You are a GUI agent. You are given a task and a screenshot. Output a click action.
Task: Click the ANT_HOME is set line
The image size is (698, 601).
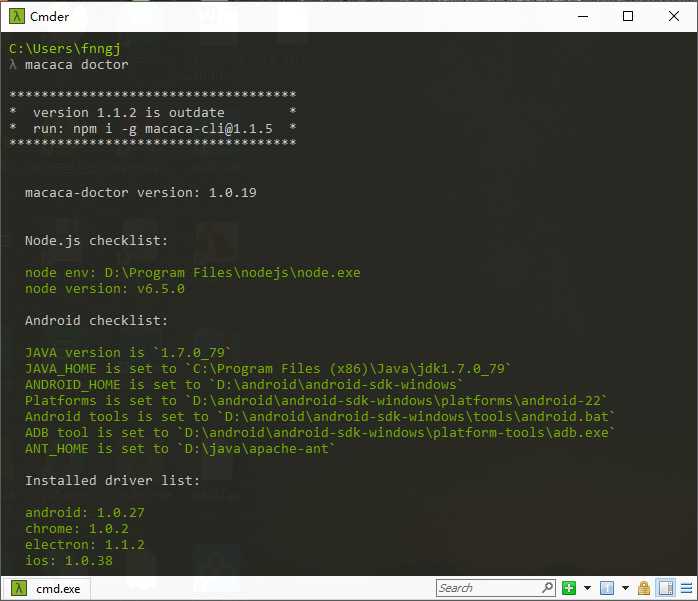(x=180, y=449)
